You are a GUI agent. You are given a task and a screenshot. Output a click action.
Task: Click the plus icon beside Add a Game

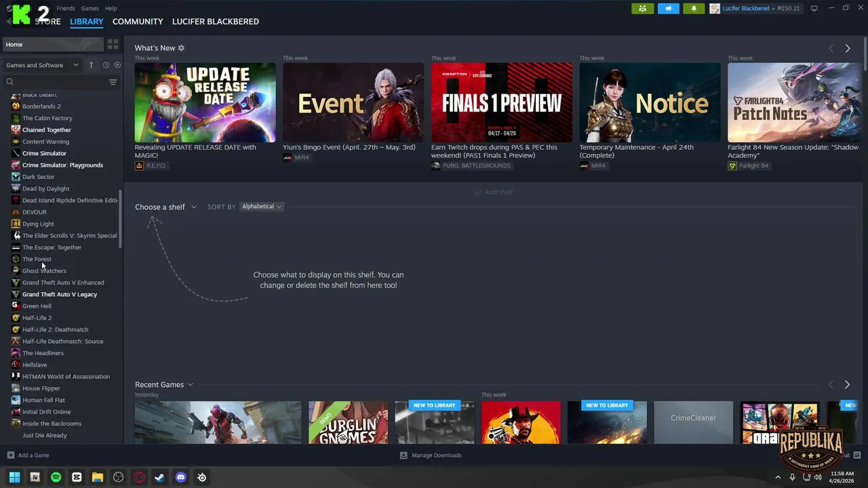click(x=10, y=455)
